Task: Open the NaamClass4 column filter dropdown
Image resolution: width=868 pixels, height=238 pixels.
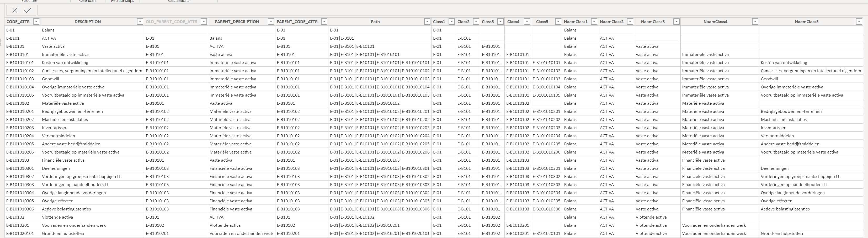Action: (755, 22)
